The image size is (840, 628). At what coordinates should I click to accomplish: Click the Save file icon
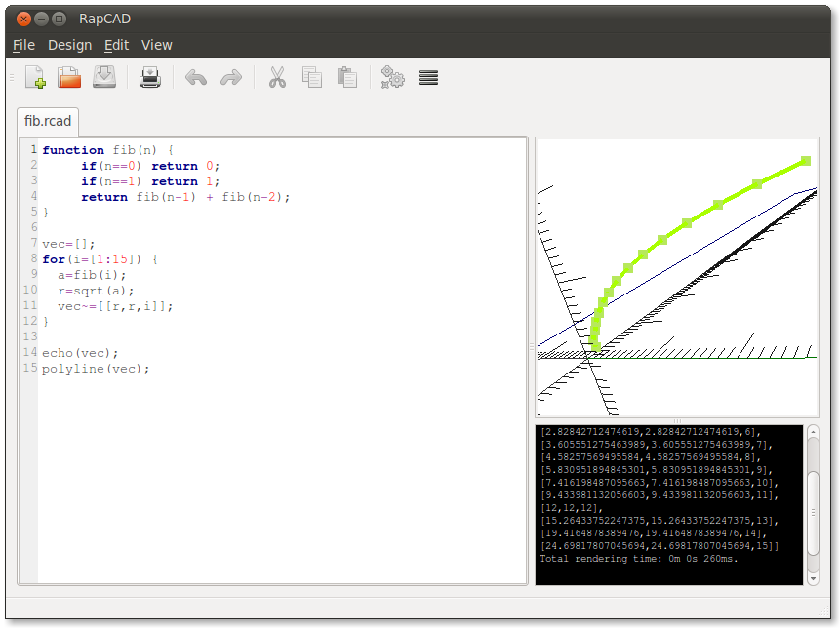(x=103, y=77)
